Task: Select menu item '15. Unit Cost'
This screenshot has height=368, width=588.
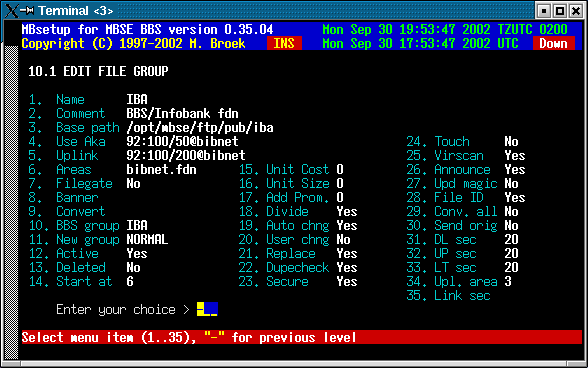Action: (284, 170)
